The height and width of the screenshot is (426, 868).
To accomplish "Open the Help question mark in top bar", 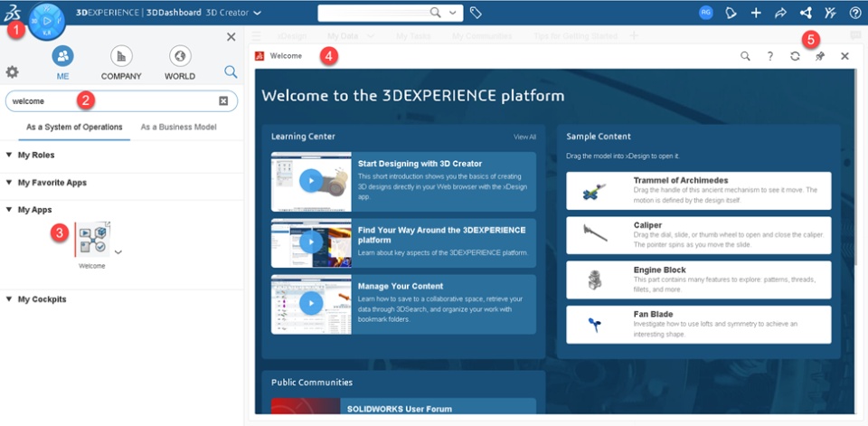I will [x=854, y=13].
